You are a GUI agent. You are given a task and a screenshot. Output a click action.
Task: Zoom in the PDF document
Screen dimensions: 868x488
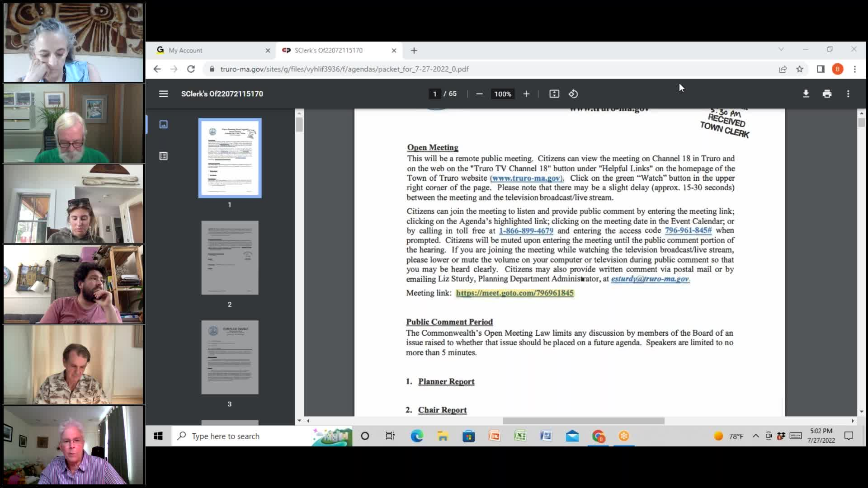pos(526,94)
